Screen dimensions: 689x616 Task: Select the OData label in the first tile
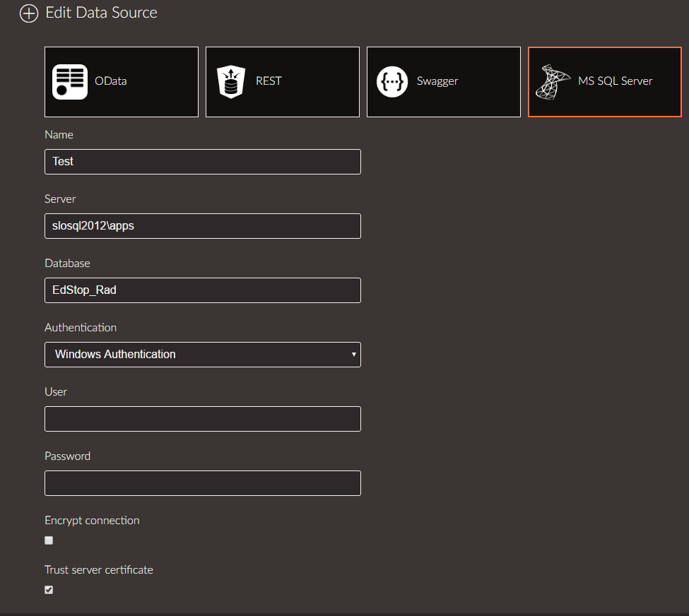[x=111, y=81]
